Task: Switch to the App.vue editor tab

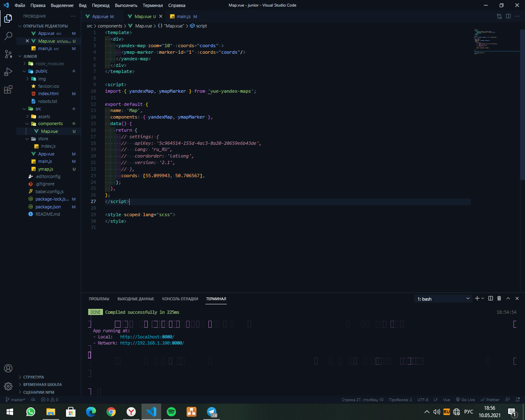Action: tap(100, 16)
